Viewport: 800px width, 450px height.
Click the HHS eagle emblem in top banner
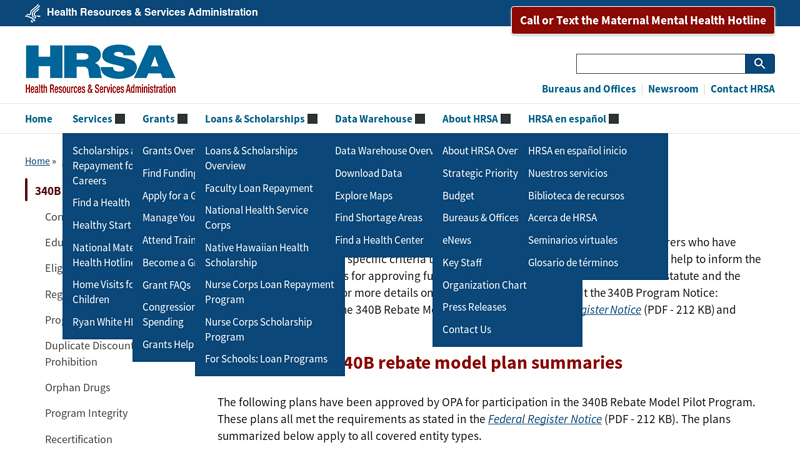coord(33,13)
